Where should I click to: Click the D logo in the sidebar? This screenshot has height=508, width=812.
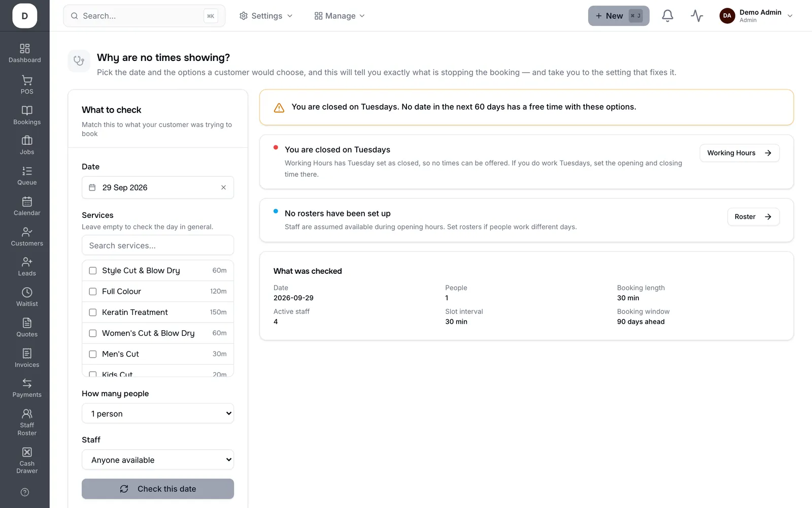25,16
